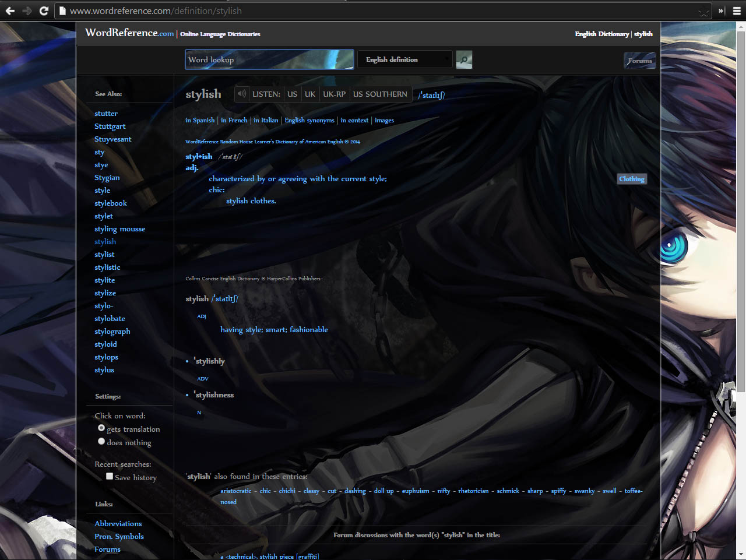The width and height of the screenshot is (746, 560).
Task: Click the browser forward arrow
Action: 27,10
